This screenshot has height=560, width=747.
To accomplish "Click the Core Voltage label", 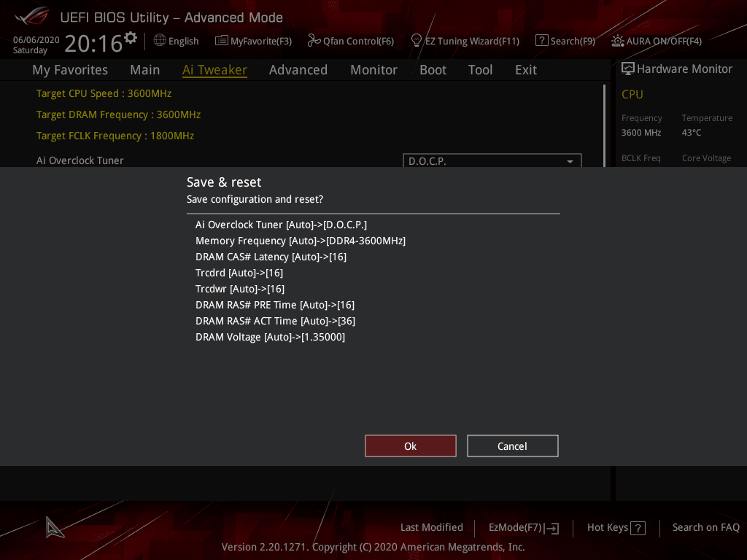I will point(706,158).
